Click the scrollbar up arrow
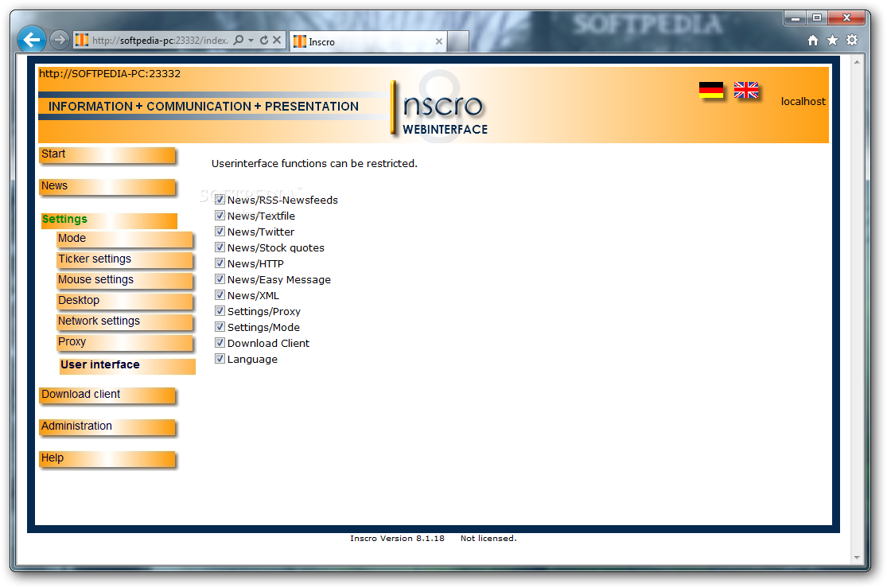Screen dimensions: 887x588 [857, 62]
